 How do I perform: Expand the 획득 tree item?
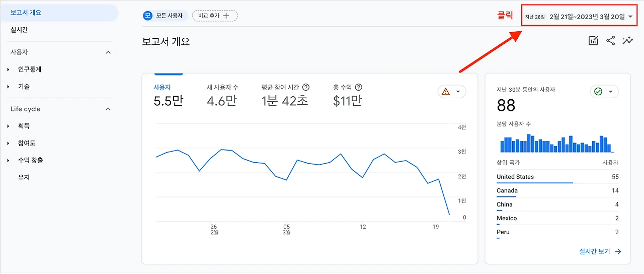click(x=9, y=126)
